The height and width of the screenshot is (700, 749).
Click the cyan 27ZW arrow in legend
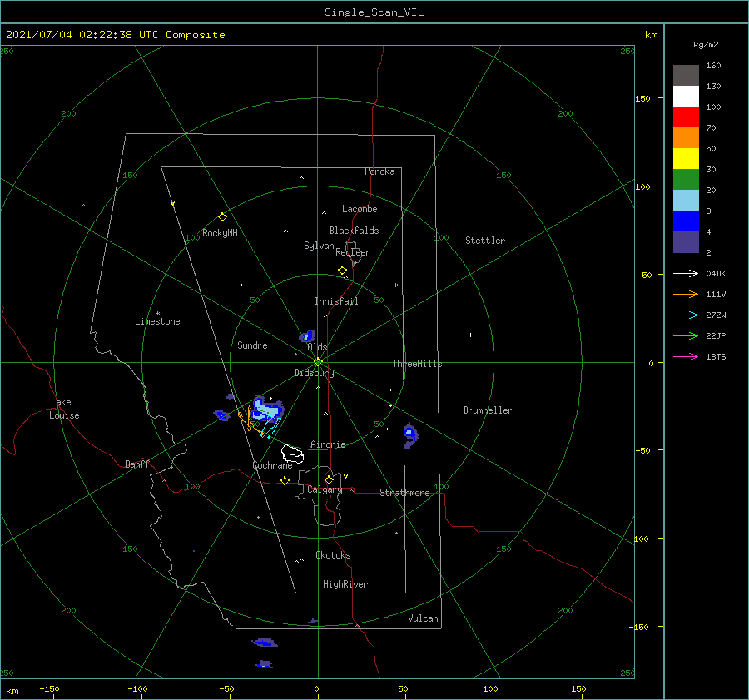click(686, 315)
